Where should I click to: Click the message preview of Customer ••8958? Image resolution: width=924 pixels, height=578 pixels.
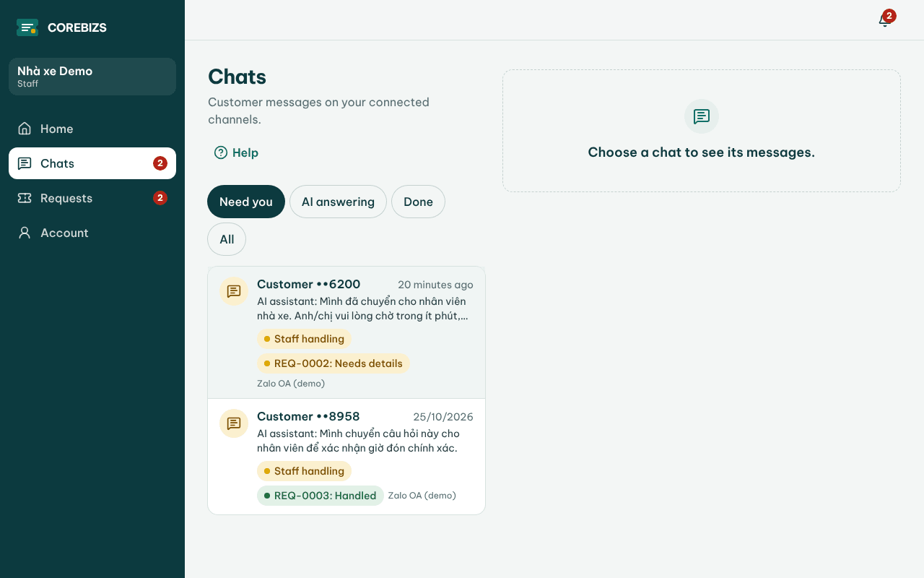point(359,441)
